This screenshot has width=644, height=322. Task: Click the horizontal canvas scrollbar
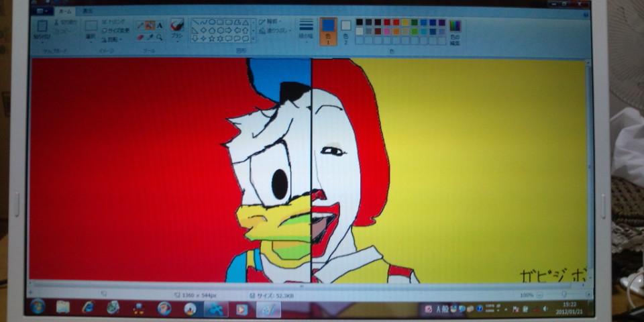click(301, 285)
